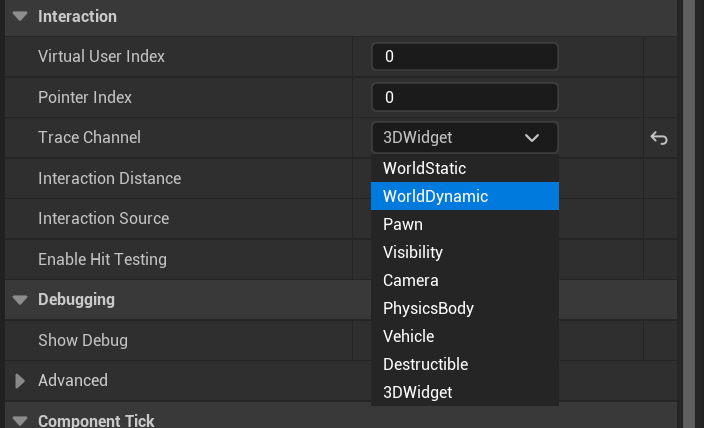704x428 pixels.
Task: Click the Interaction Distance property label
Action: (110, 179)
